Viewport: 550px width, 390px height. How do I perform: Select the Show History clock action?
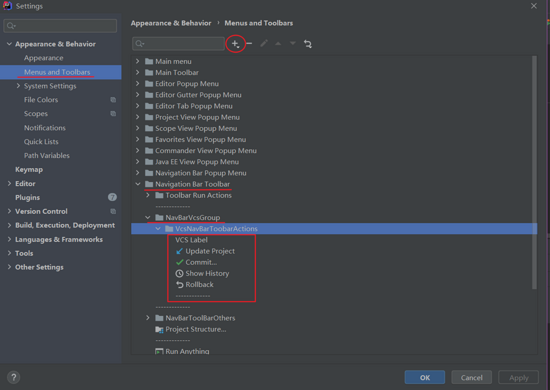pos(202,274)
